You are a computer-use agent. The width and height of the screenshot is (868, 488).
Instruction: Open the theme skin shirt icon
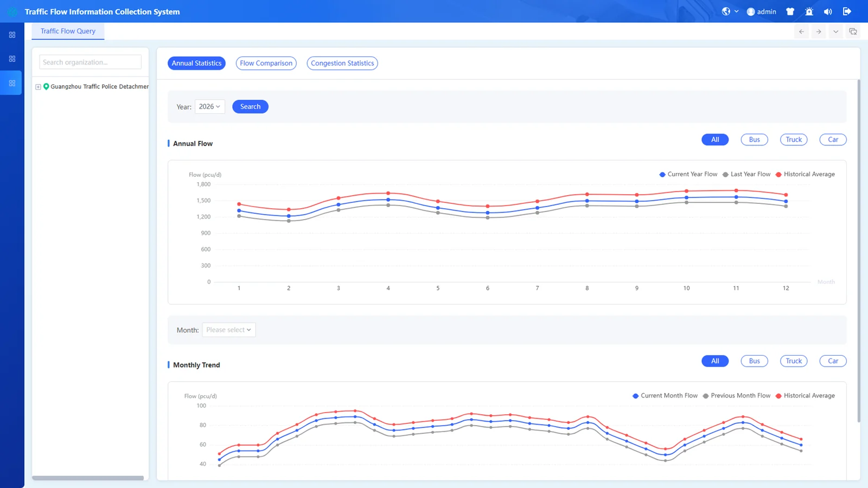[790, 11]
